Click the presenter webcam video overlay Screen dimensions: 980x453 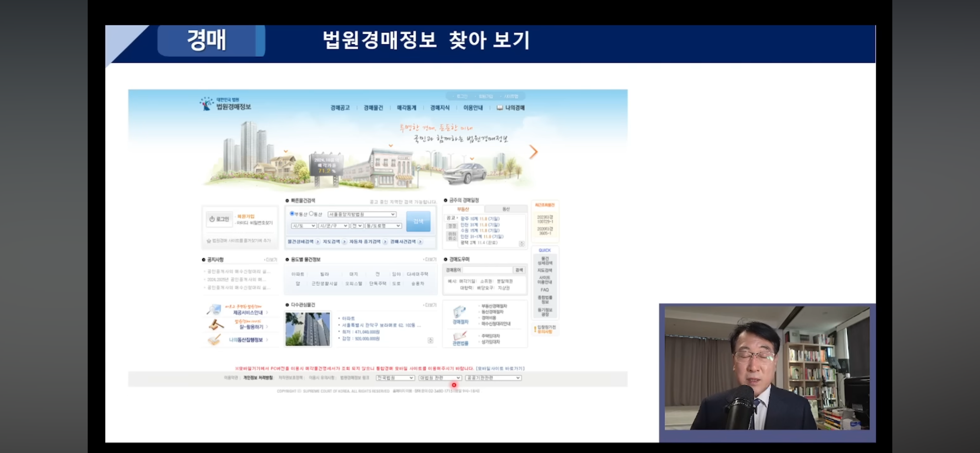point(767,368)
